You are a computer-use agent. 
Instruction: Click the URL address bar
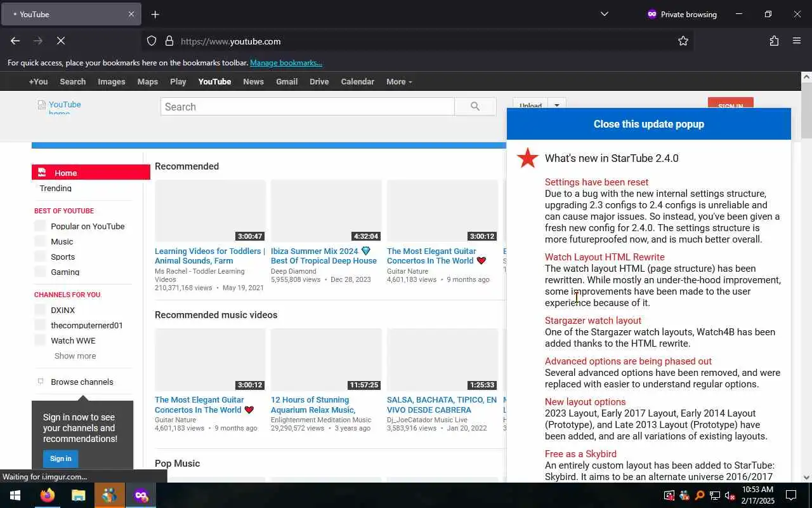(419, 41)
